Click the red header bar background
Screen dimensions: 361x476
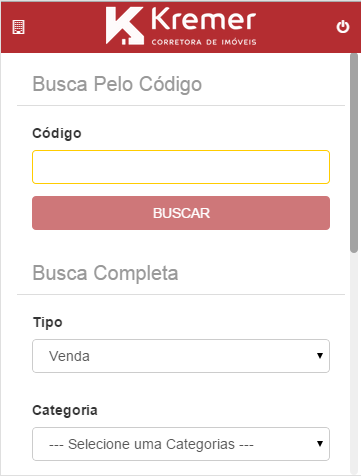click(x=67, y=27)
